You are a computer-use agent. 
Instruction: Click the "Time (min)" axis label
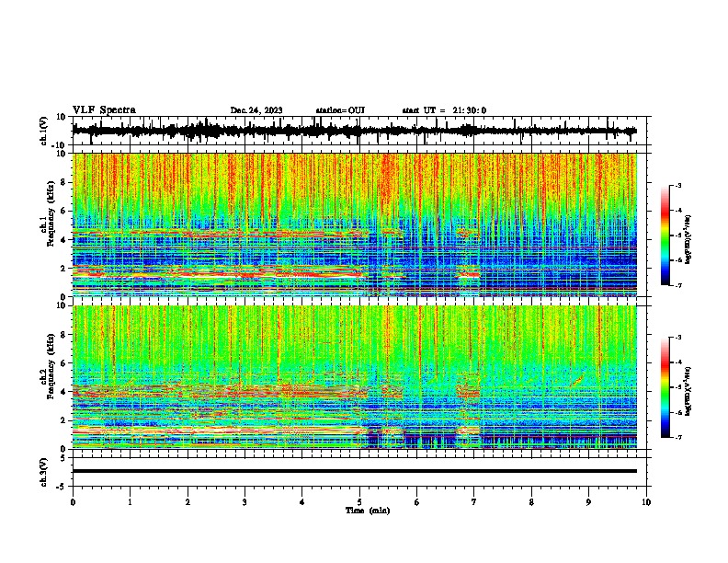click(368, 511)
